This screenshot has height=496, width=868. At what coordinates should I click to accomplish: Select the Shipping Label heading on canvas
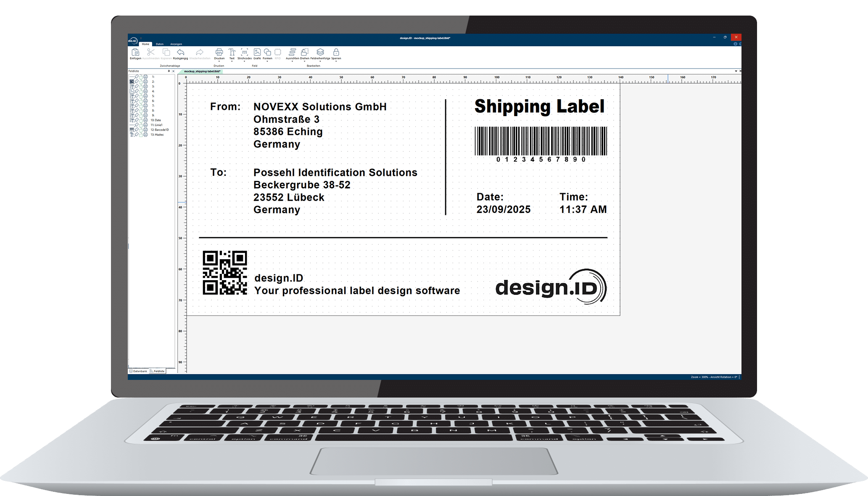[x=539, y=107]
